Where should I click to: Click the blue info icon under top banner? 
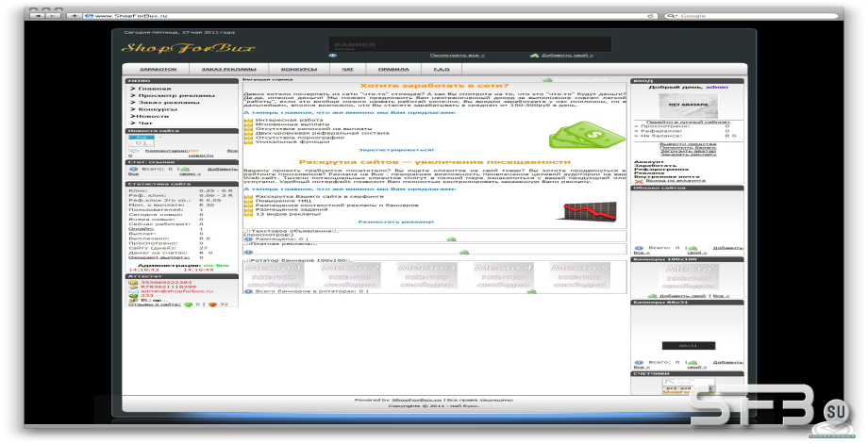[333, 56]
